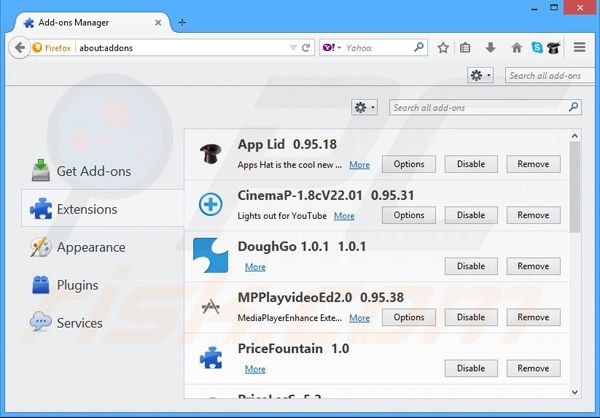Remove the App Lid extension
The image size is (600, 418).
(x=533, y=164)
